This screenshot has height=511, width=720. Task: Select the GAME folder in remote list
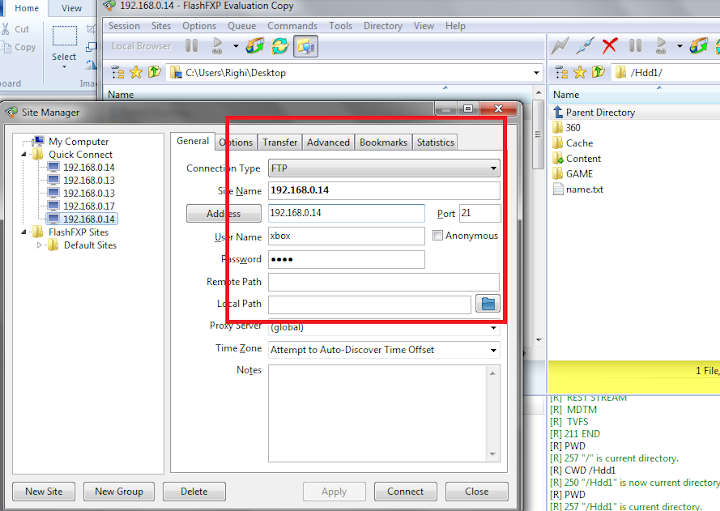(579, 174)
